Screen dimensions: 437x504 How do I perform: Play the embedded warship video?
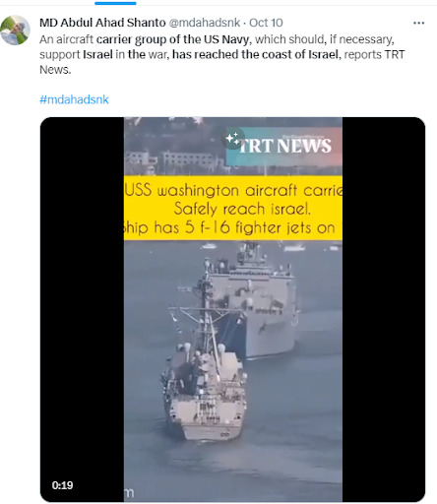(x=232, y=309)
